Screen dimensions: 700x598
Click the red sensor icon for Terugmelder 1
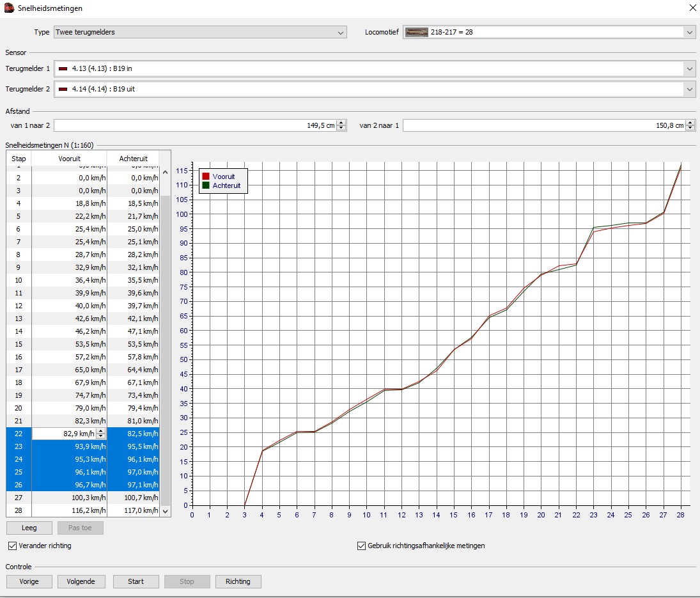(x=63, y=69)
